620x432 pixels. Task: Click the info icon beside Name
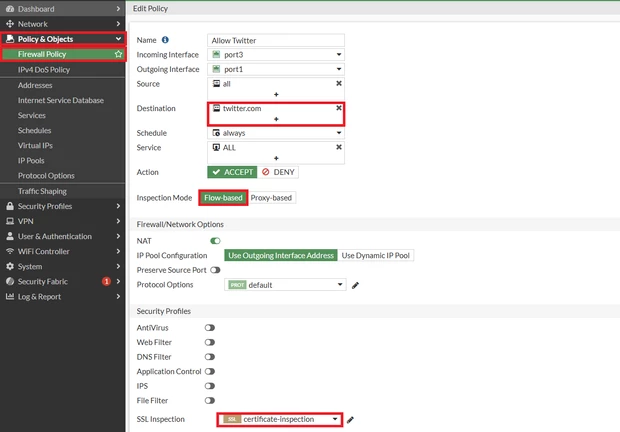(165, 40)
